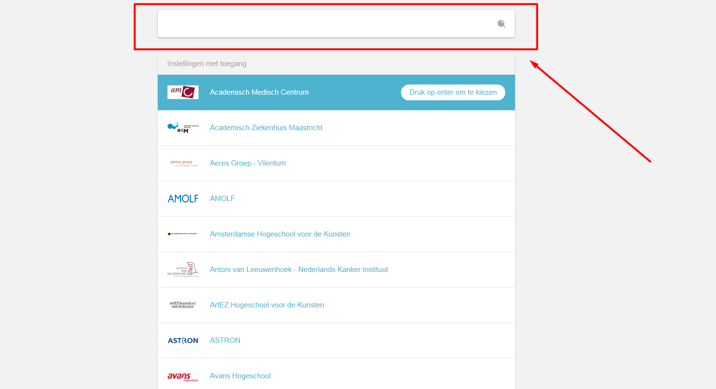
Task: Pick the AMOLF institution link
Action: pyautogui.click(x=222, y=199)
